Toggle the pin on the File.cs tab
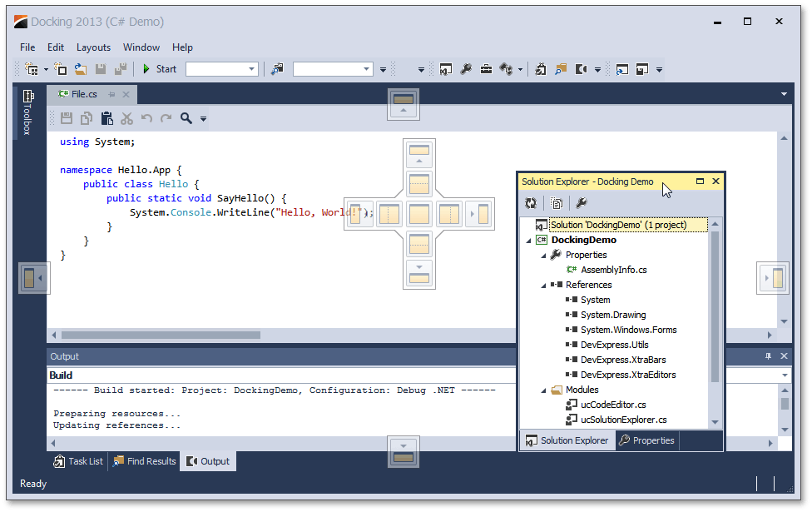812x512 pixels. click(x=112, y=95)
